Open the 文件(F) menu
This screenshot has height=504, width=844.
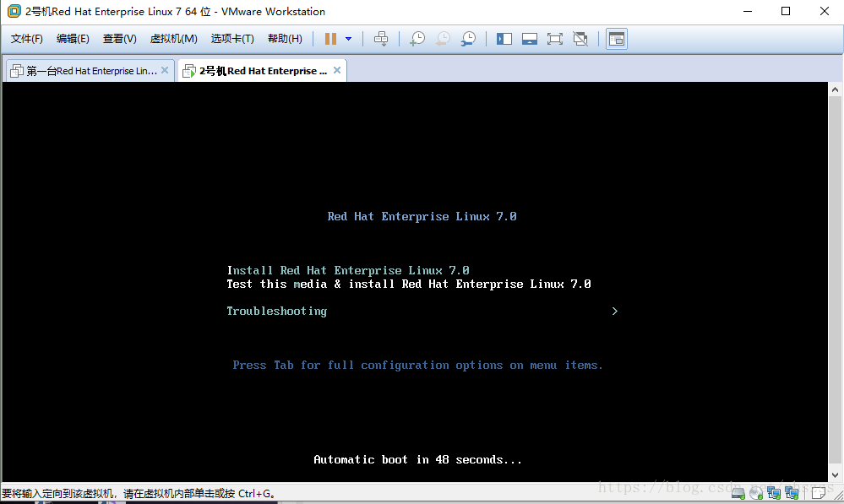26,39
